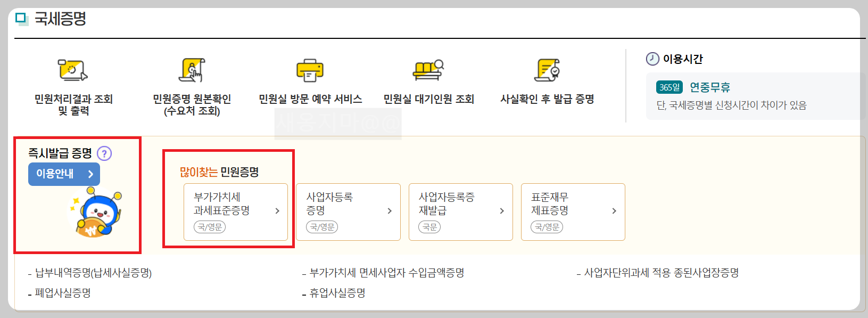Expand the 부가가치세 과세표준증명 card chevron
This screenshot has width=868, height=318.
(x=277, y=211)
